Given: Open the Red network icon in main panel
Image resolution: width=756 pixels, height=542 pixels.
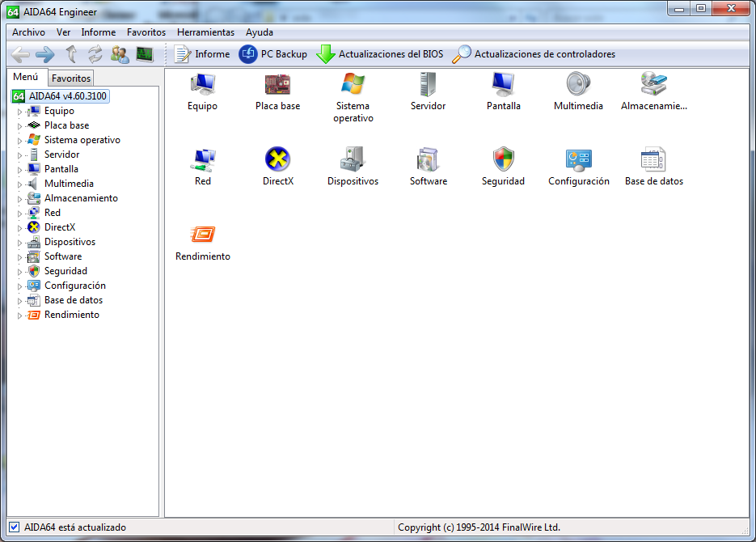Looking at the screenshot, I should coord(202,159).
